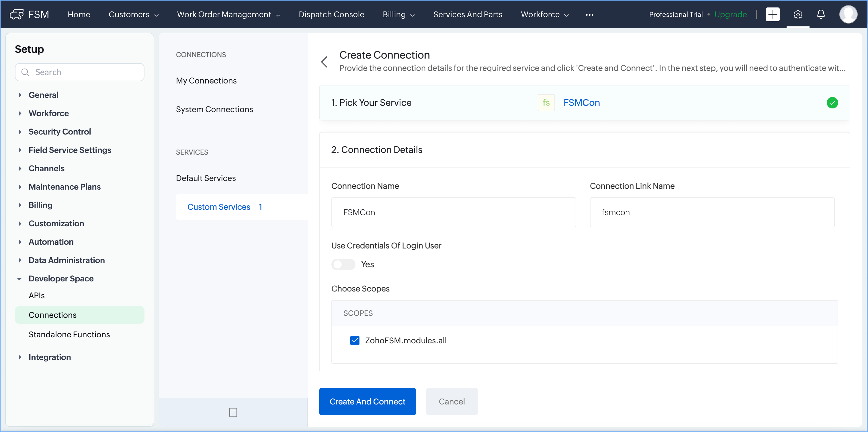
Task: Go back using the left arrow
Action: pyautogui.click(x=324, y=62)
